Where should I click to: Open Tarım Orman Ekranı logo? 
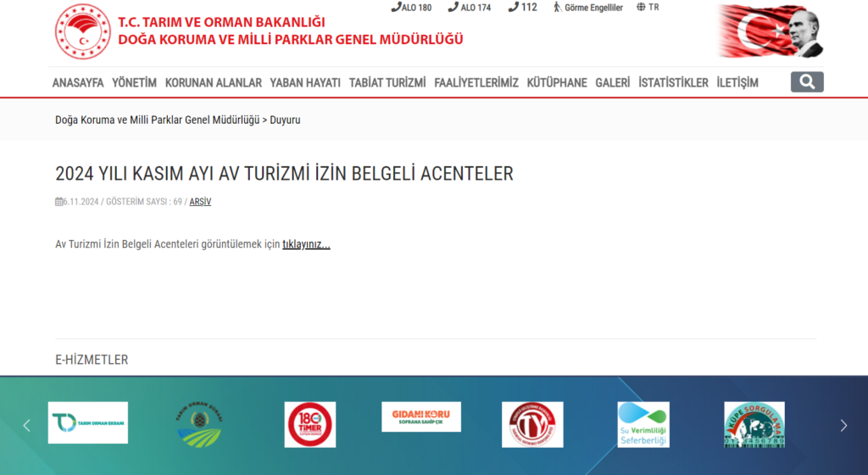pos(88,422)
